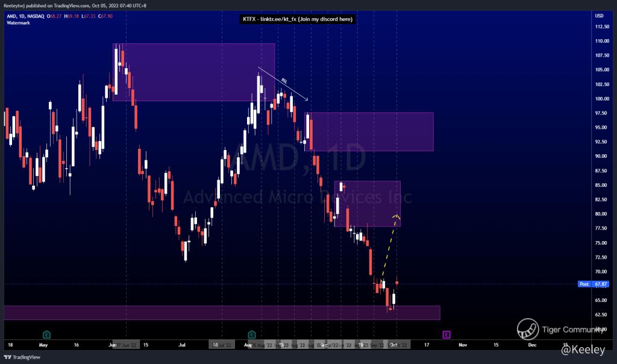Click the Nov label on time axis

463,345
